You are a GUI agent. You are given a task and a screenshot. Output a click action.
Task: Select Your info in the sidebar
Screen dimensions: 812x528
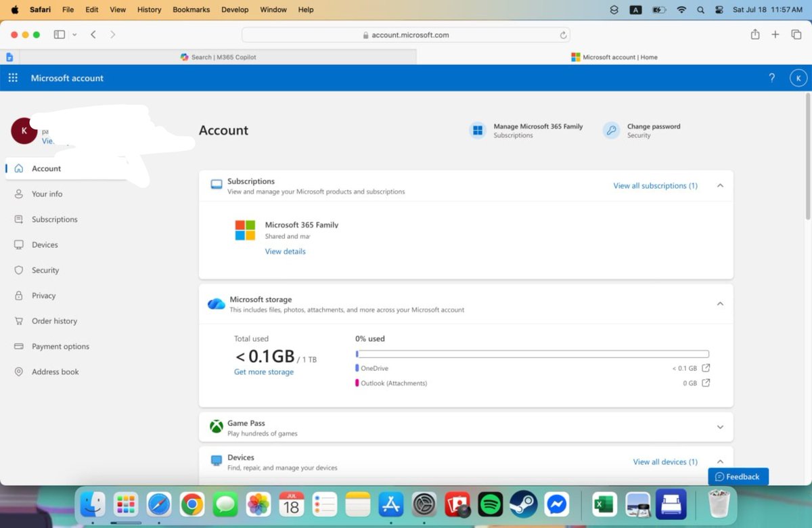(47, 194)
